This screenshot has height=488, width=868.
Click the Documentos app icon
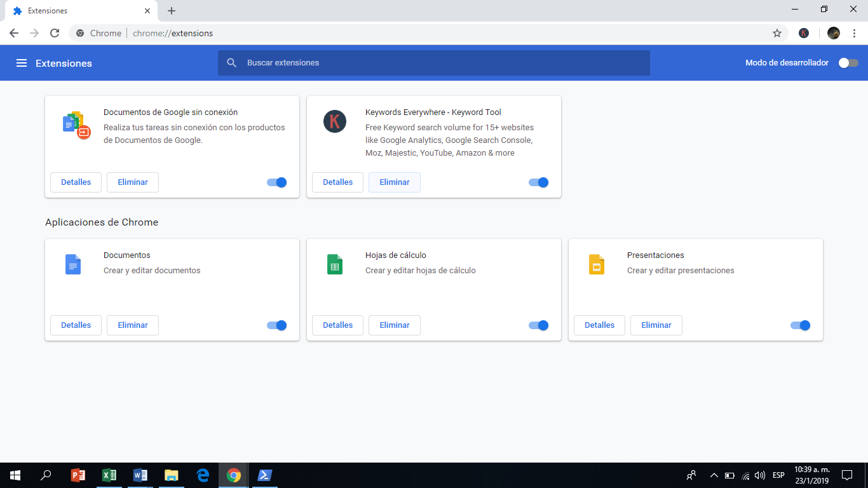point(73,264)
